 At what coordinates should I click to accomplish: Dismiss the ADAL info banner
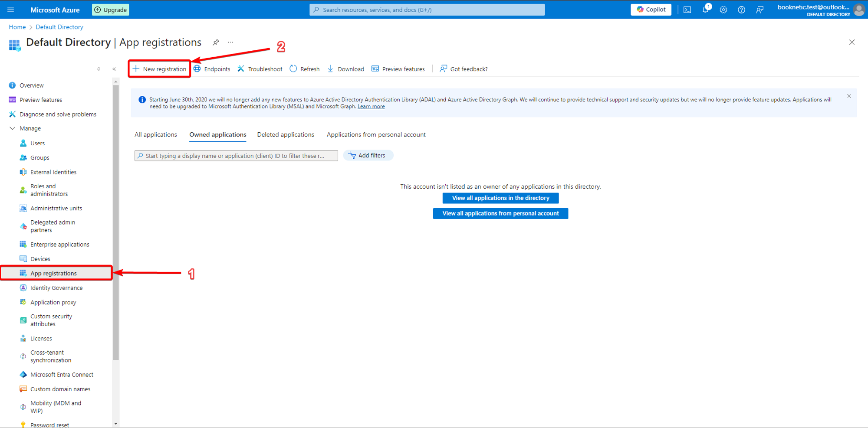point(849,96)
